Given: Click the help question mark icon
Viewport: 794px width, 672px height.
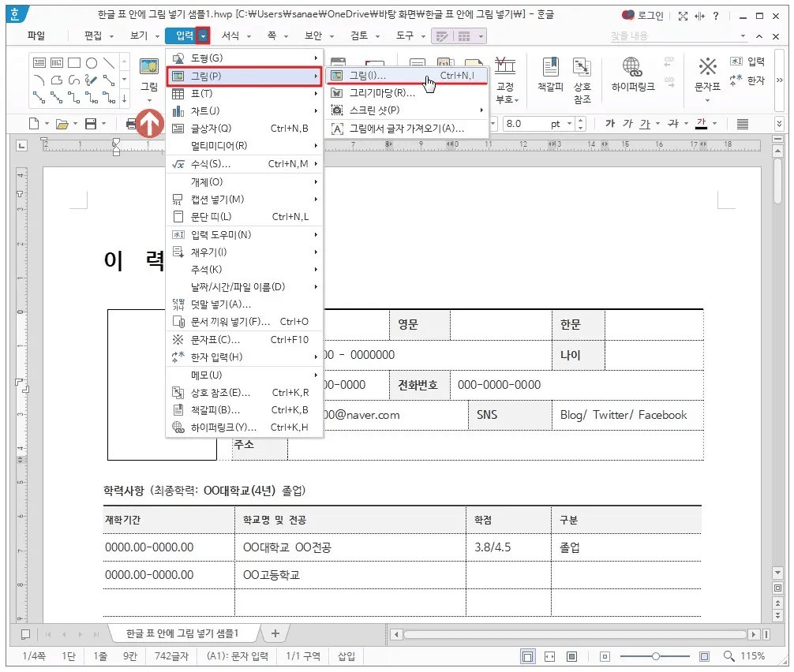Looking at the screenshot, I should tap(716, 16).
